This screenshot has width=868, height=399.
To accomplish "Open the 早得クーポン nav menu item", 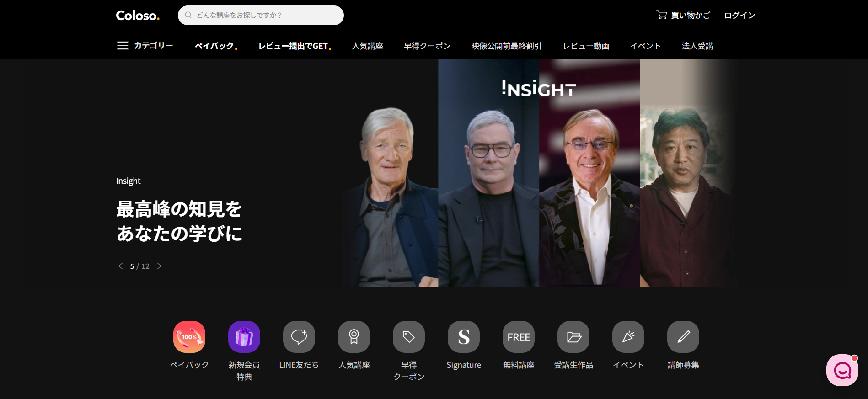I will 427,46.
